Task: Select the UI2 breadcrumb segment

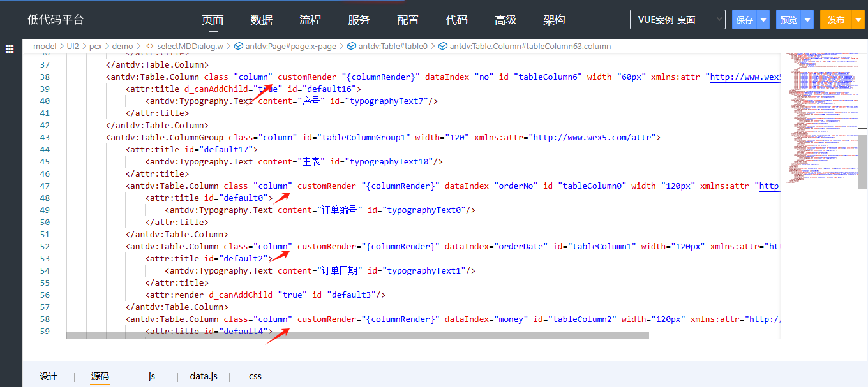Action: point(73,46)
